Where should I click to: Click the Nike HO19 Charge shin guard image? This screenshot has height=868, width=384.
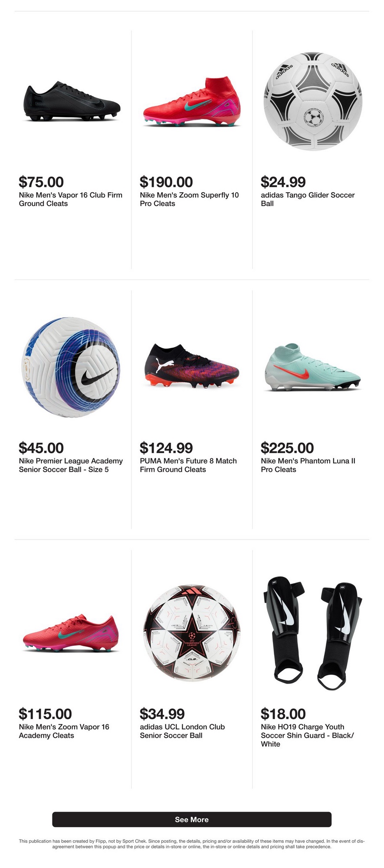click(313, 633)
